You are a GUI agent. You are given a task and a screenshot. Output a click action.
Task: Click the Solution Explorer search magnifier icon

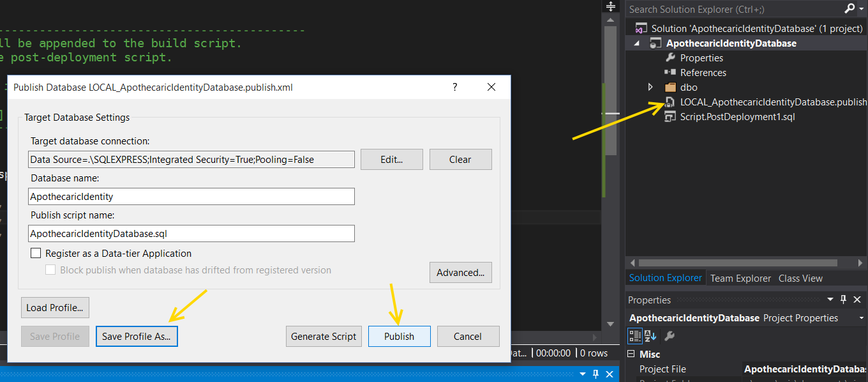click(x=849, y=9)
